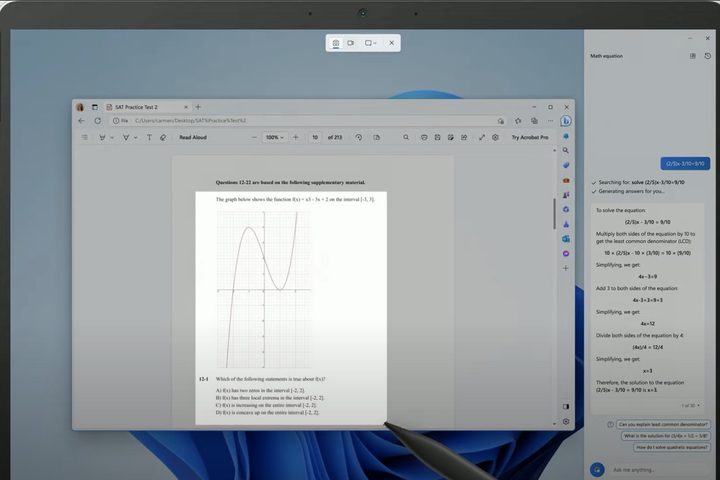Click Try Acrobat Pro
The image size is (720, 480).
pos(530,137)
